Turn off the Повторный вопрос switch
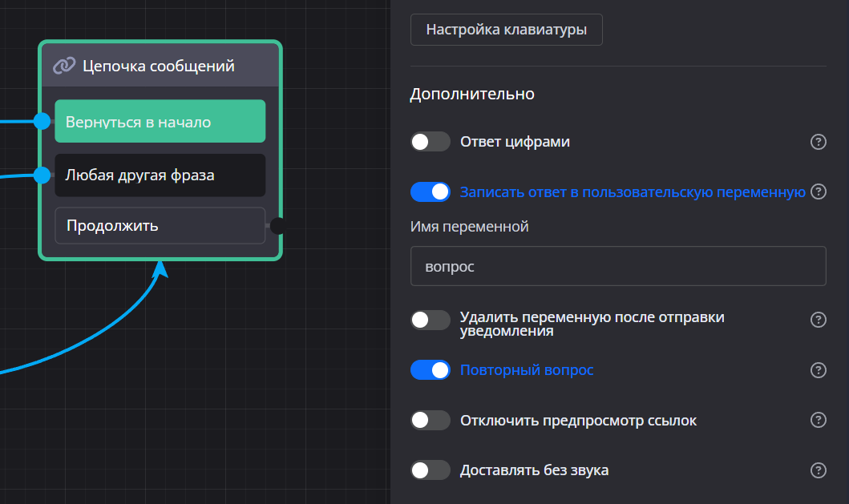 (x=431, y=370)
